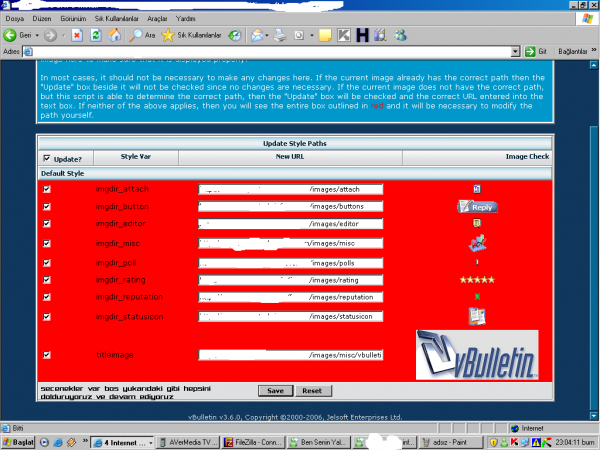
Task: Click the statusicon image check icon
Action: pyautogui.click(x=477, y=316)
